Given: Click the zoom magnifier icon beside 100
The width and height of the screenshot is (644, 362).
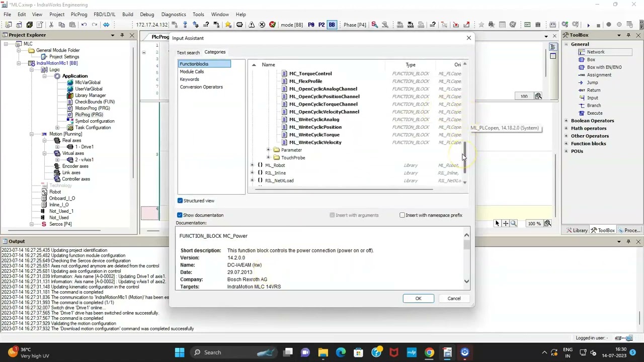Looking at the screenshot, I should (x=538, y=96).
